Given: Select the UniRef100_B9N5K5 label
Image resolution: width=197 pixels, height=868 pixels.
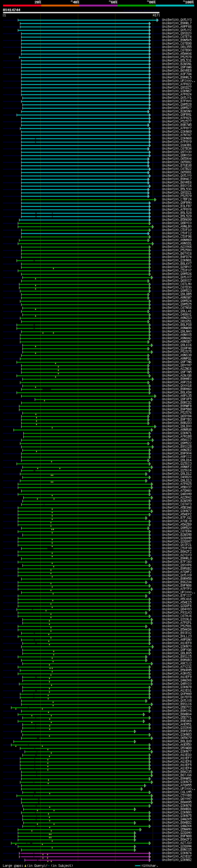Looking at the screenshot, I should pyautogui.click(x=176, y=40).
